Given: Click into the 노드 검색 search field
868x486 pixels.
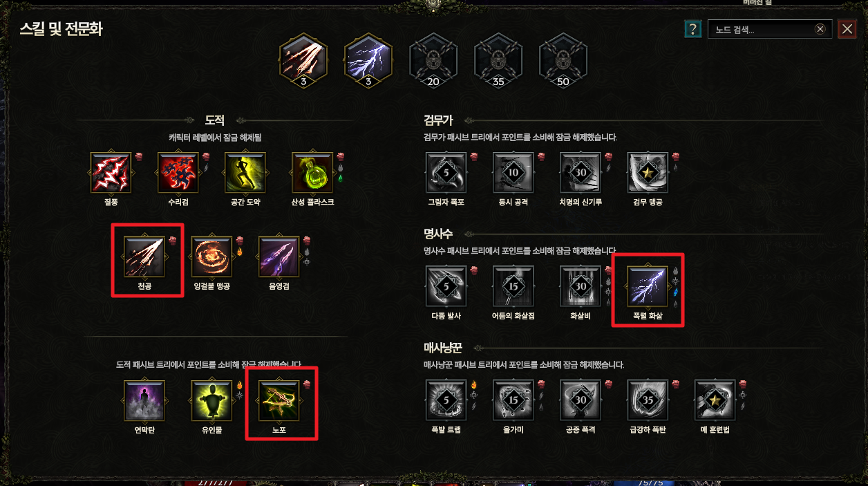Looking at the screenshot, I should coord(762,30).
